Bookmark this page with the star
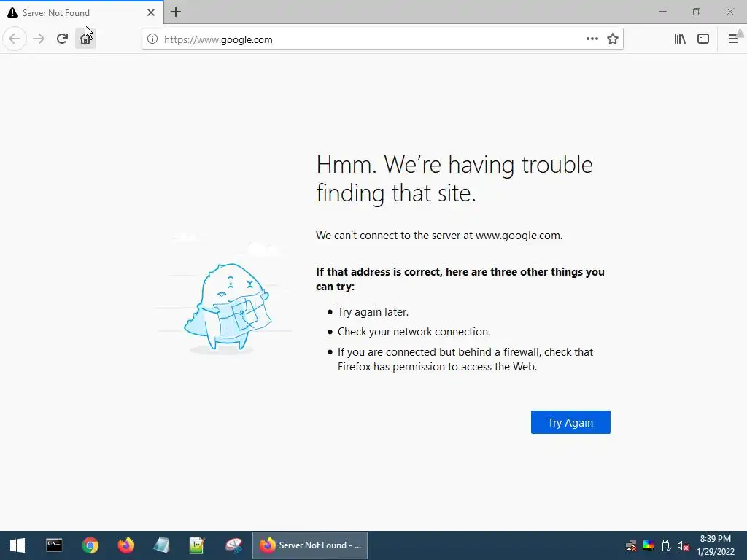This screenshot has height=560, width=747. (x=613, y=39)
